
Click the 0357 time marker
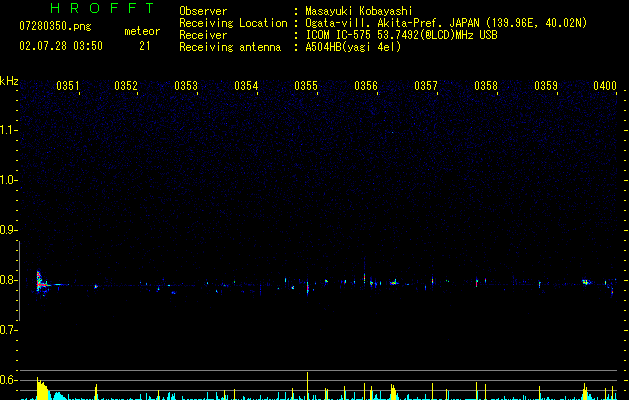pos(426,86)
